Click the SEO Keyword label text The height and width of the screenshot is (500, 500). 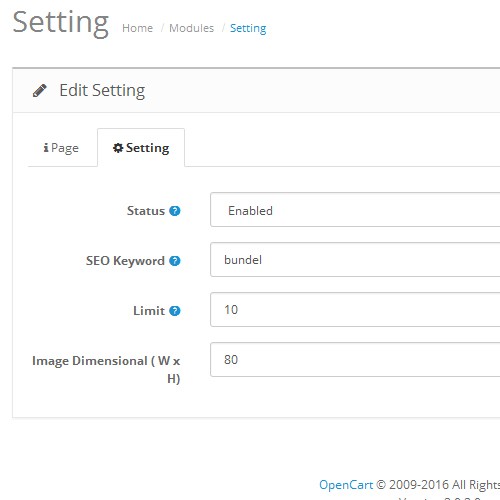(x=125, y=261)
